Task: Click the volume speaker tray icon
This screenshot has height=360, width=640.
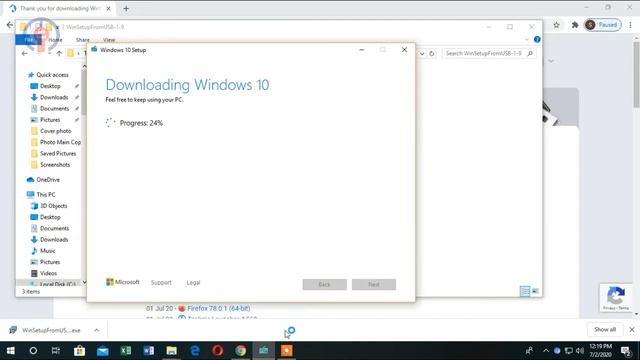Action: pyautogui.click(x=580, y=351)
